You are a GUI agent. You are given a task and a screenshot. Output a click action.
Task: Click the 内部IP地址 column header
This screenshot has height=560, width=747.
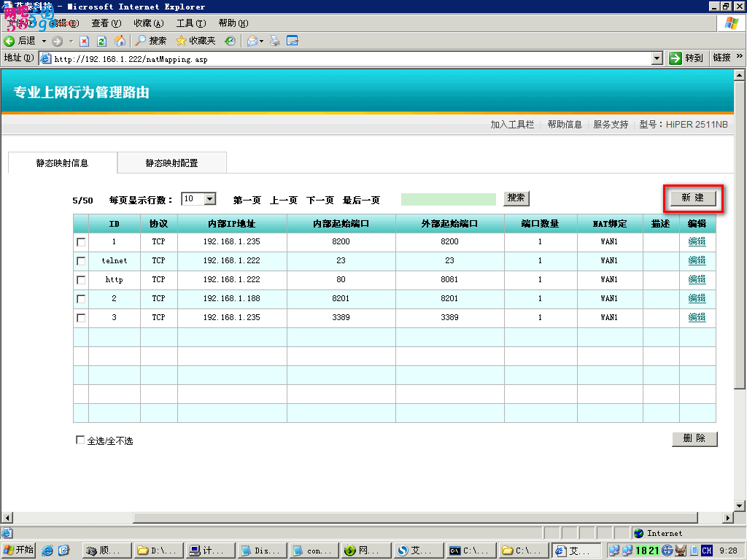pos(231,223)
